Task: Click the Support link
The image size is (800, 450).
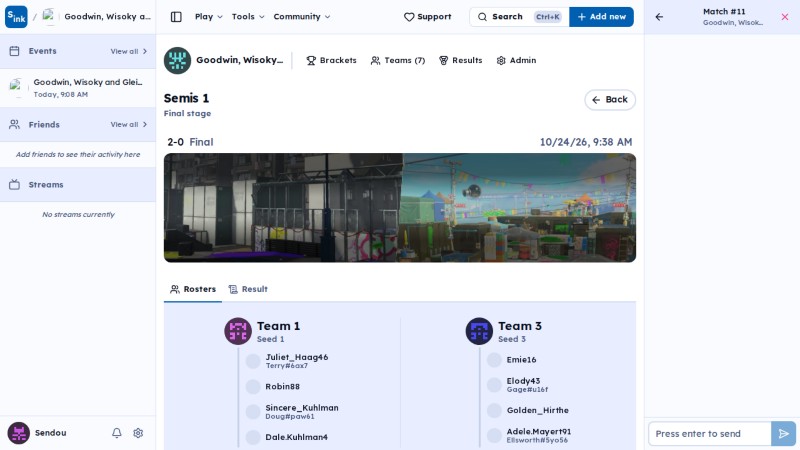Action: [428, 17]
